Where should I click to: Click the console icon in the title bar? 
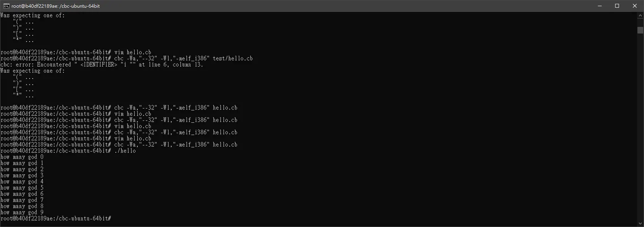coord(6,6)
